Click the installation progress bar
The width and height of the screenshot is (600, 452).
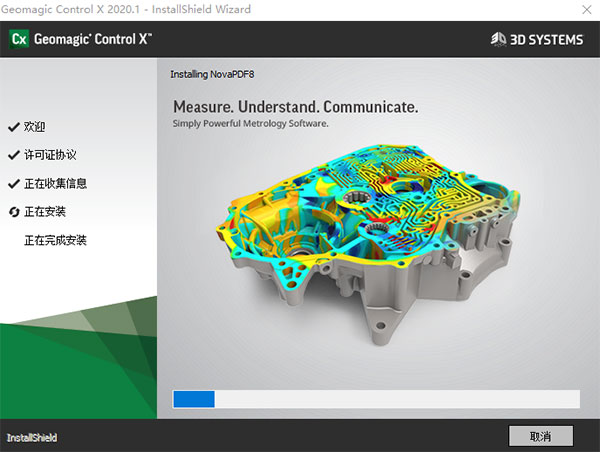pyautogui.click(x=376, y=399)
